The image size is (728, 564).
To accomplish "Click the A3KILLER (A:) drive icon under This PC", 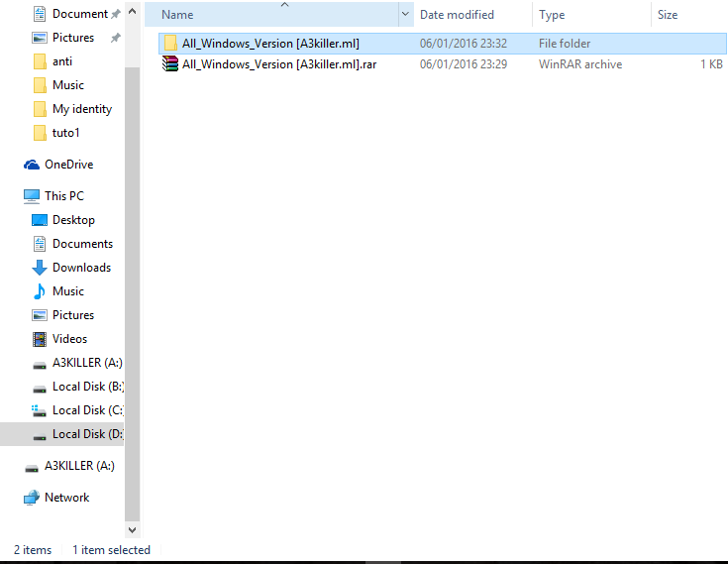I will (40, 365).
